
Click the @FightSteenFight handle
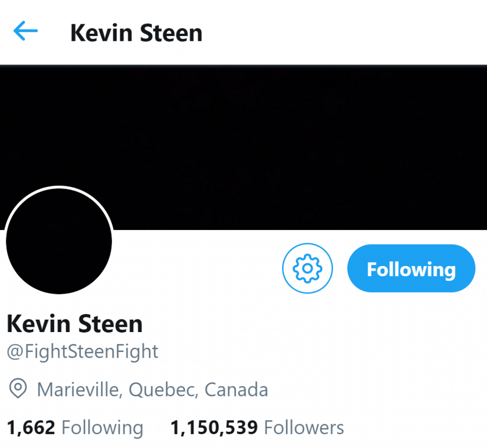click(x=83, y=352)
